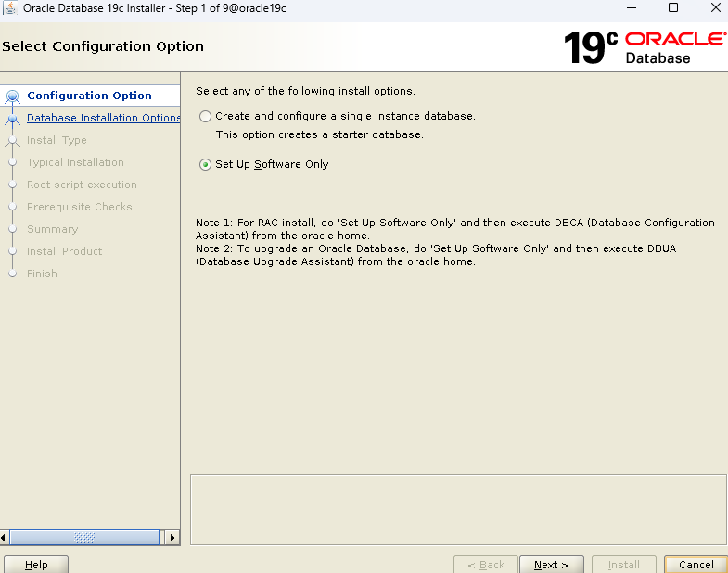Image resolution: width=728 pixels, height=573 pixels.
Task: Click the Java installer icon in title bar
Action: [x=10, y=8]
